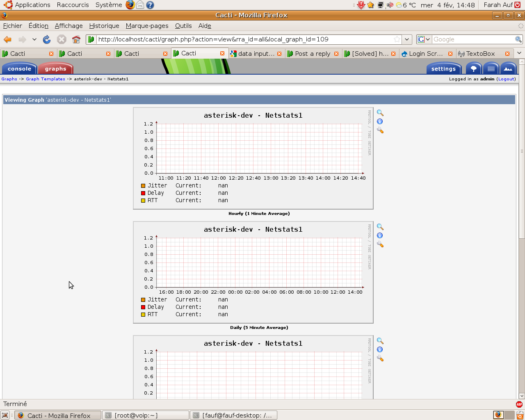Image resolution: width=525 pixels, height=420 pixels.
Task: Open the Système menu in top panel
Action: (x=109, y=5)
